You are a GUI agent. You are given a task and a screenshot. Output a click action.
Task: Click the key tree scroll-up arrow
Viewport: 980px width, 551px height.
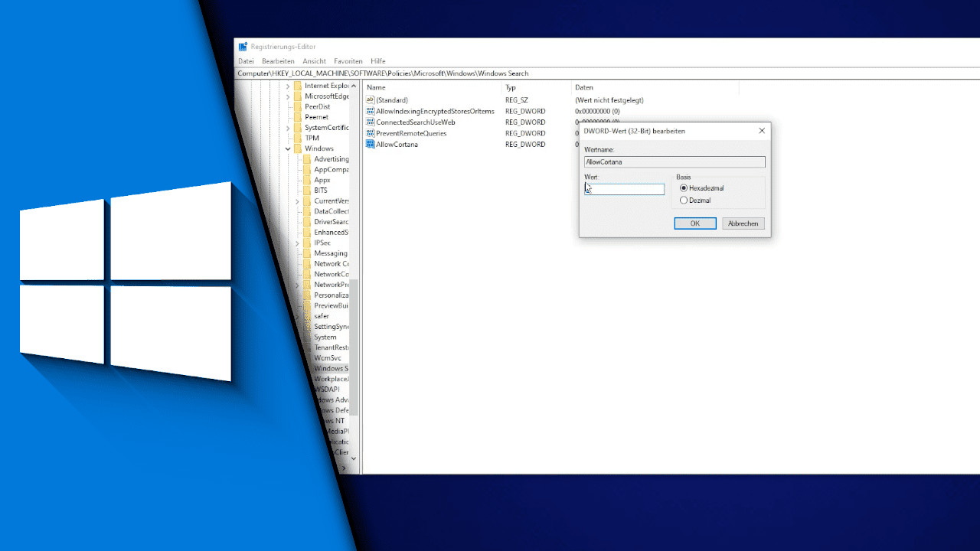click(x=354, y=86)
